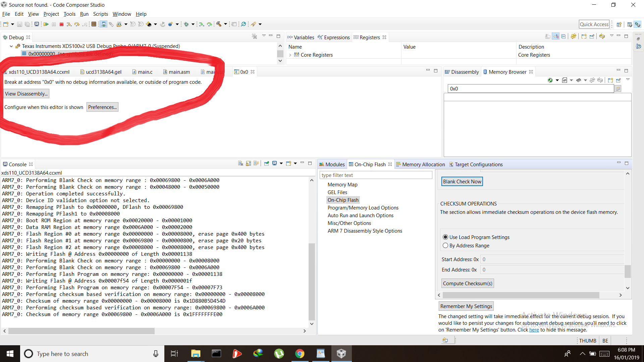
Task: Click the Search magnifier toolbar icon
Action: (x=244, y=24)
